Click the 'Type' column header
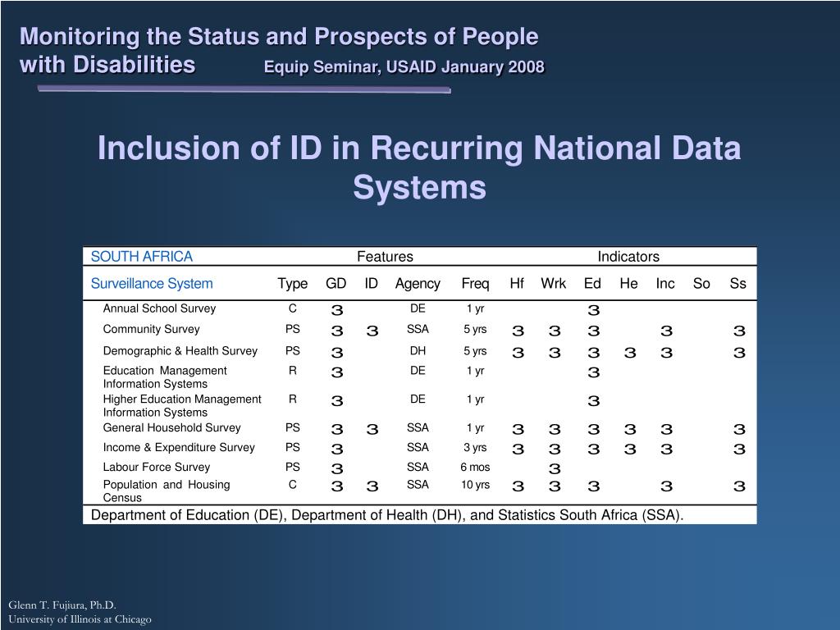 293,283
